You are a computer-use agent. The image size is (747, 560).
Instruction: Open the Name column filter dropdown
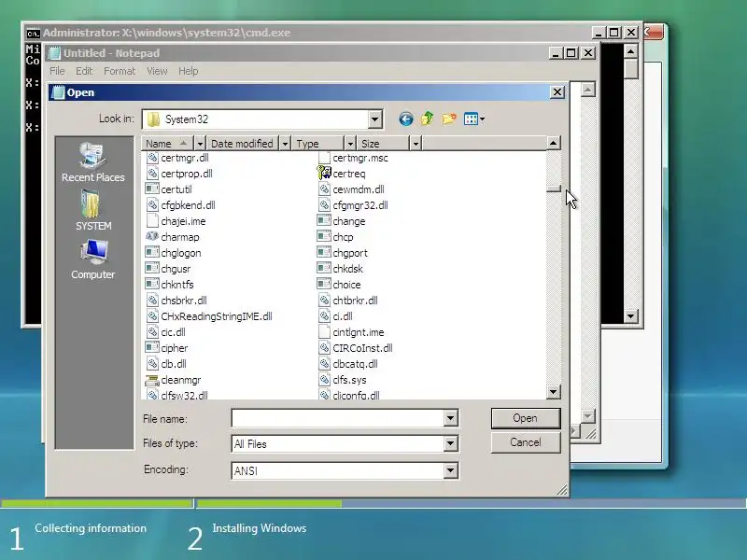[200, 144]
